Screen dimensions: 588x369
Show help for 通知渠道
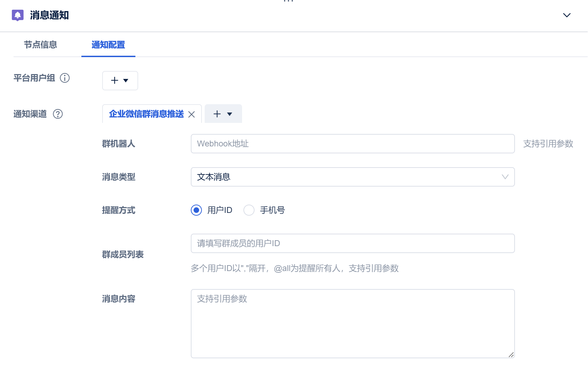pyautogui.click(x=58, y=114)
